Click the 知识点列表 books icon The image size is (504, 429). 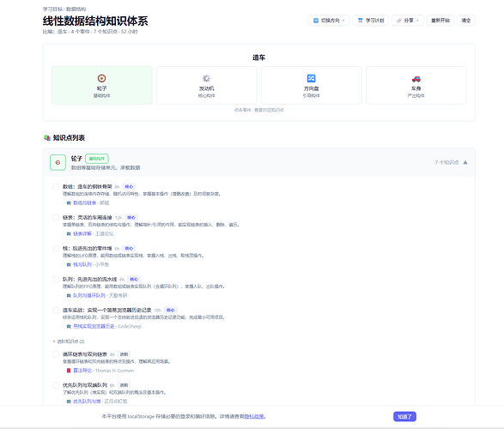point(47,138)
